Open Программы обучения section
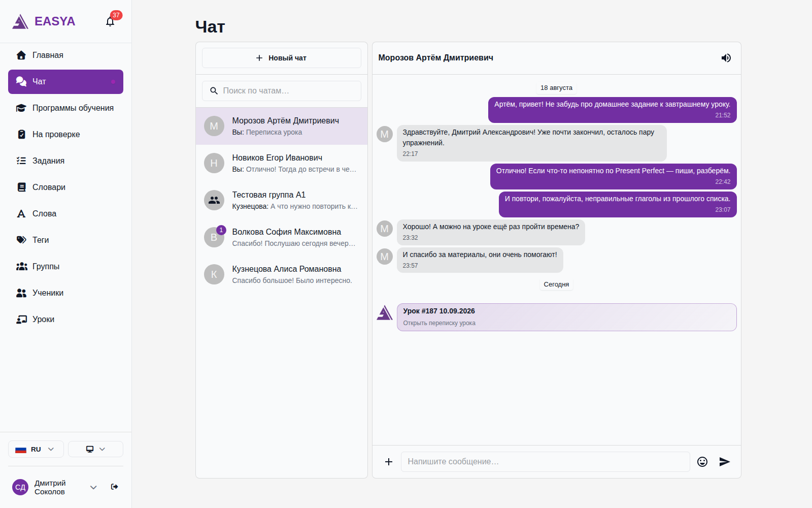 coord(65,108)
